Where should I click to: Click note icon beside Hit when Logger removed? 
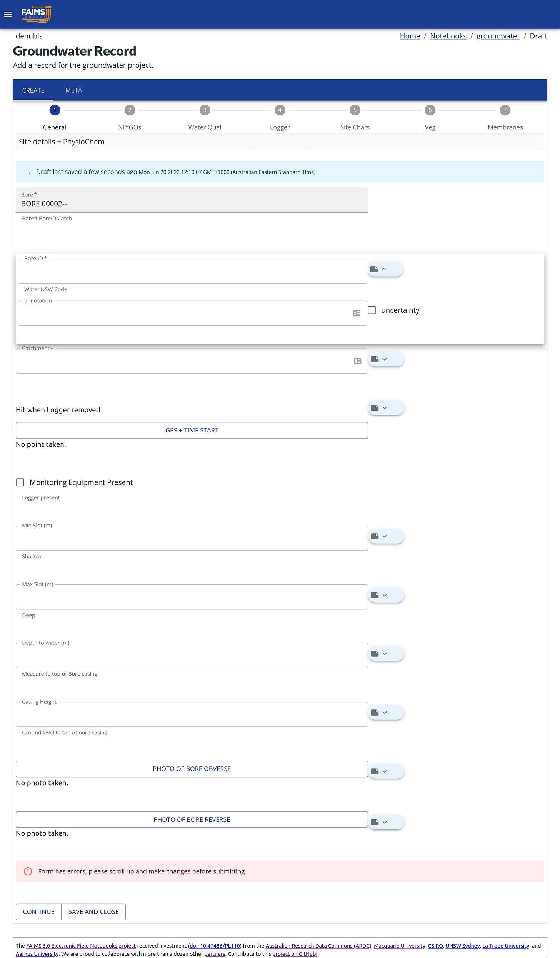point(375,408)
